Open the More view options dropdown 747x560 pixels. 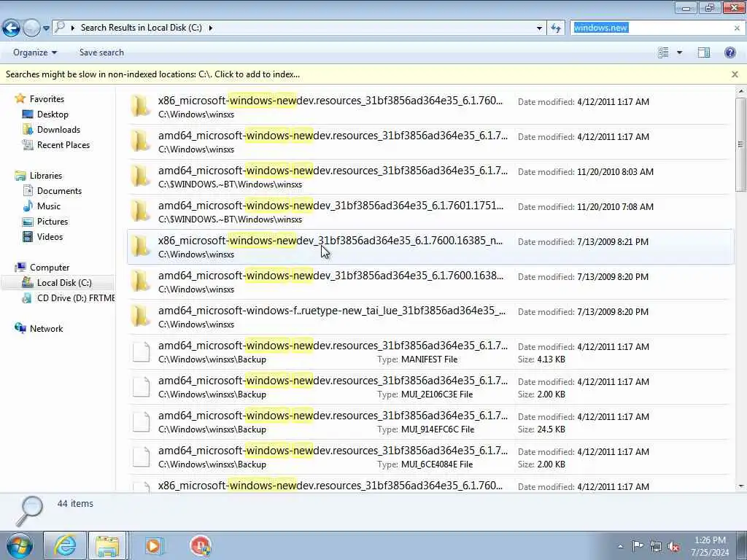click(679, 52)
